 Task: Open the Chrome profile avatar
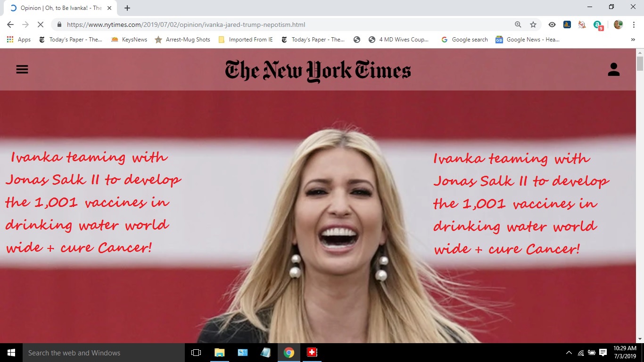click(618, 25)
